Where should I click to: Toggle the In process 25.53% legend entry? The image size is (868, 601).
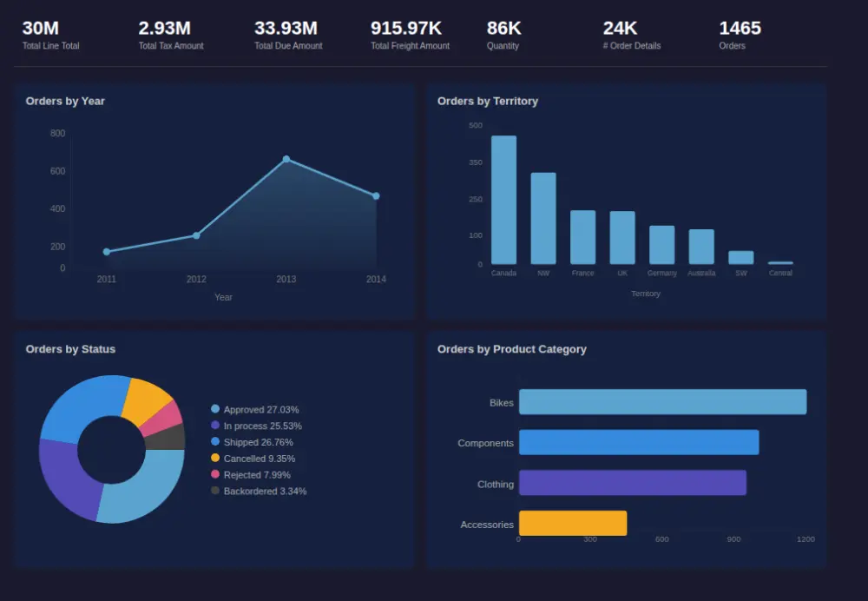(x=256, y=426)
